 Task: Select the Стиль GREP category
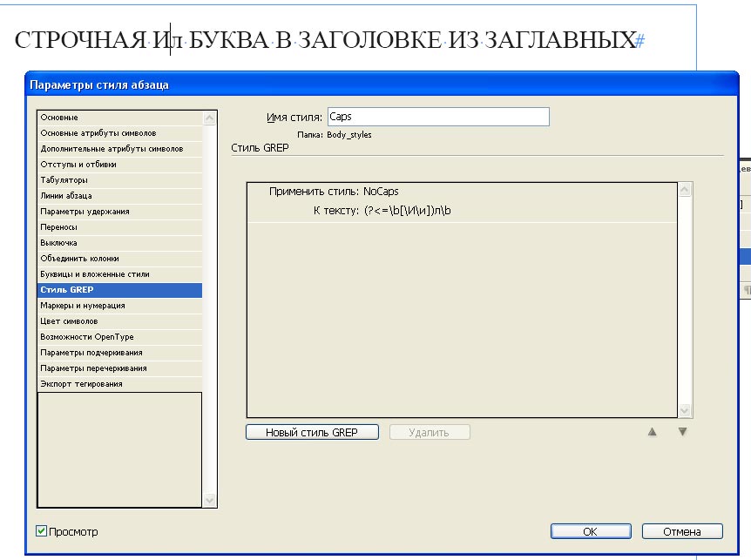119,290
